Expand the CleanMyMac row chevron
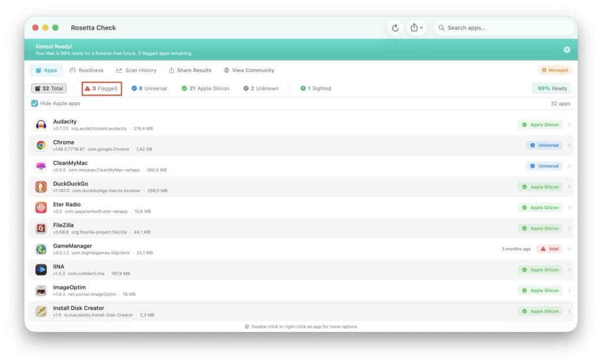Screen dimensions: 602x364 click(x=569, y=166)
